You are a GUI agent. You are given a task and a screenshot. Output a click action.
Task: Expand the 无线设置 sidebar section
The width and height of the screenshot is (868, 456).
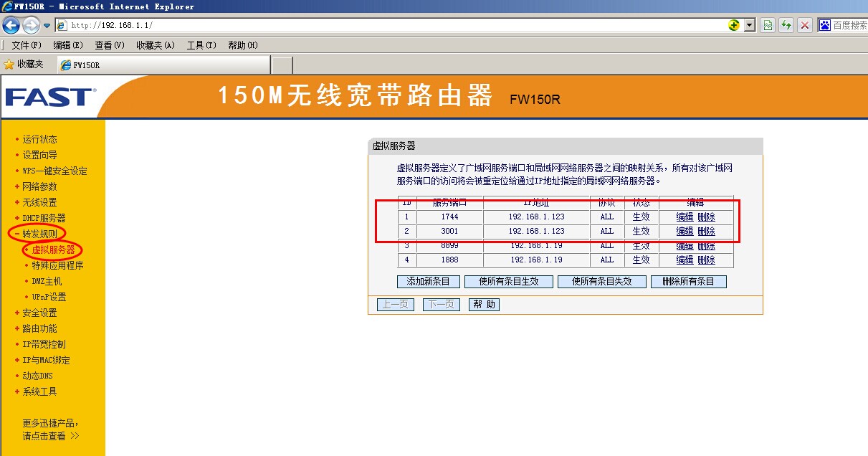click(39, 202)
